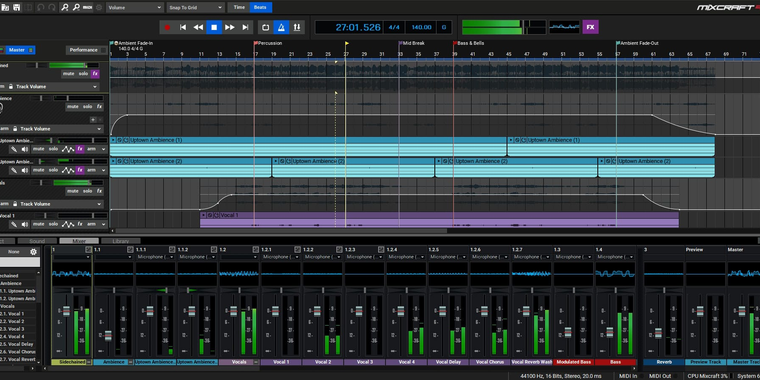
Task: Arm the first Uptown Ambience track
Action: [x=91, y=149]
